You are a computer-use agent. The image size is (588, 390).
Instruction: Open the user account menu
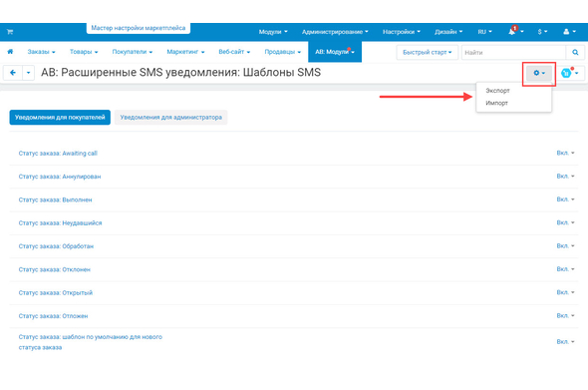tap(569, 32)
